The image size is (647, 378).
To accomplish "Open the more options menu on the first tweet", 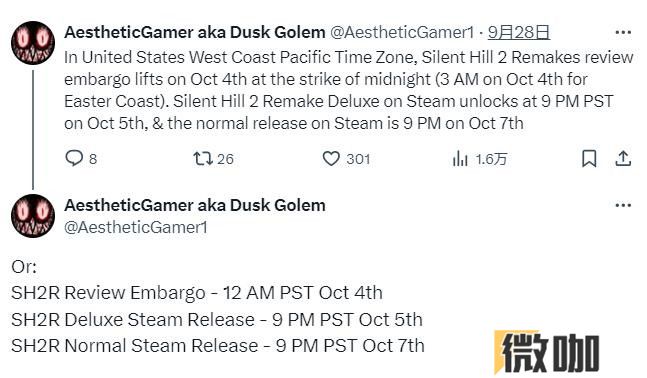I will (x=623, y=32).
